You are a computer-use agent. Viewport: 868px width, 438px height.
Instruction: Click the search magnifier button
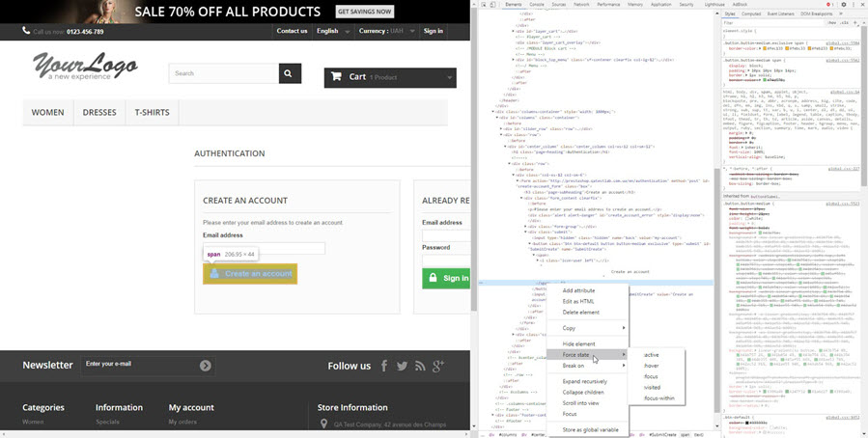pyautogui.click(x=290, y=73)
